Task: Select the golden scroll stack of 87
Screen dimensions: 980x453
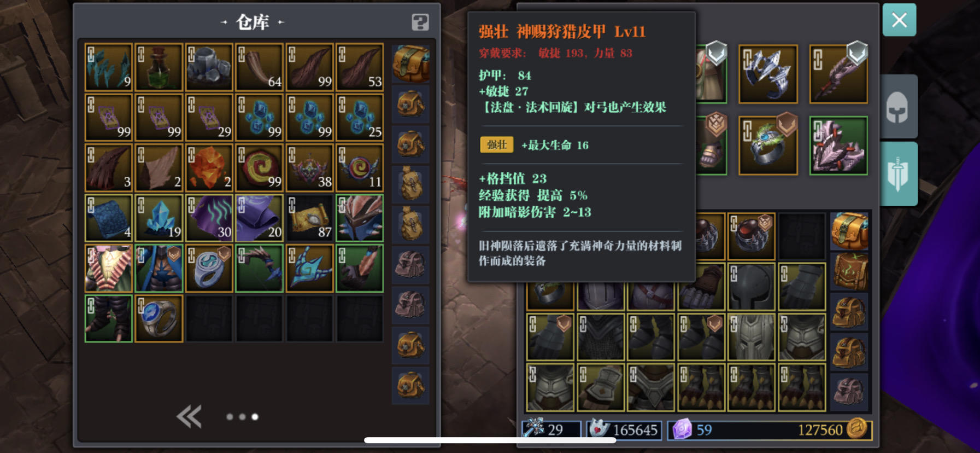Action: 310,218
